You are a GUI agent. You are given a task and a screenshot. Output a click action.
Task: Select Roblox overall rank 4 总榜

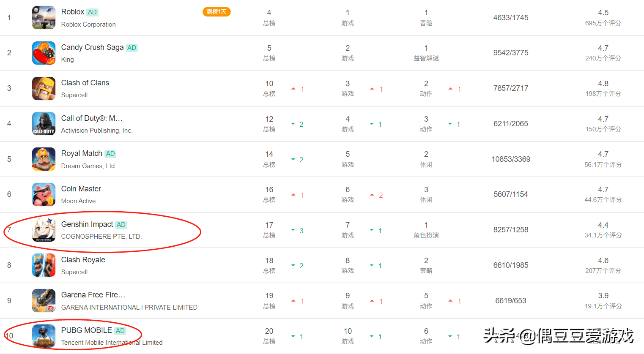269,18
